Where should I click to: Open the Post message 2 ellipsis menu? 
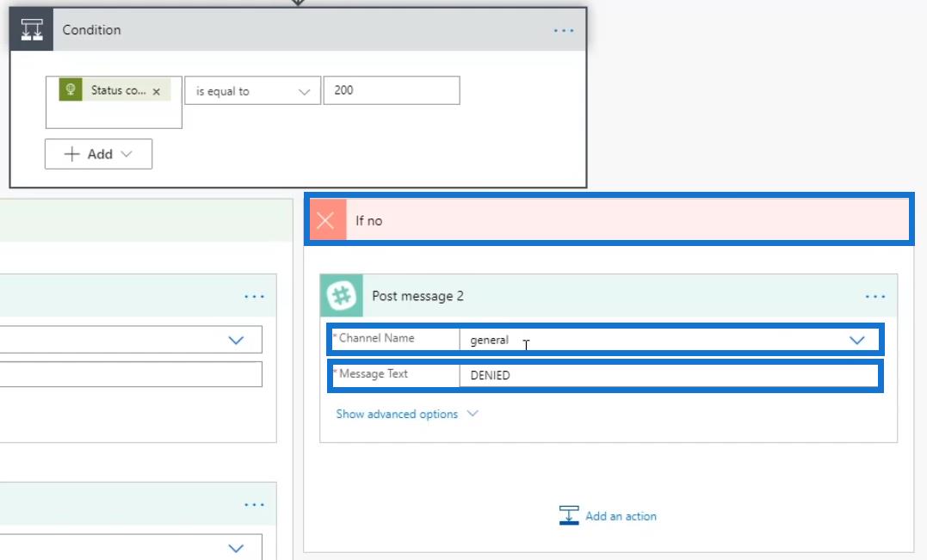(x=875, y=296)
